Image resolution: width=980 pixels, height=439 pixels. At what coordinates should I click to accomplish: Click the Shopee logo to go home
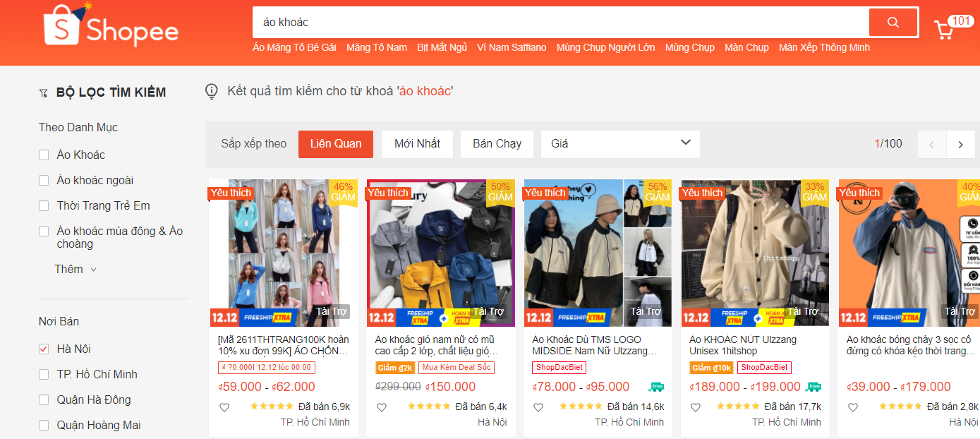point(111,27)
